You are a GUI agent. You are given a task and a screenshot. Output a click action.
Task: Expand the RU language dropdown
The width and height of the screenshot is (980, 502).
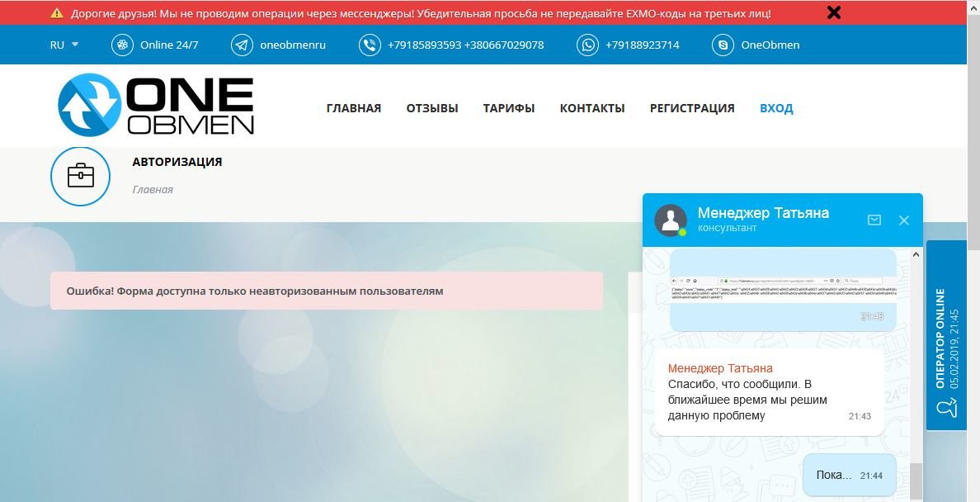coord(64,45)
